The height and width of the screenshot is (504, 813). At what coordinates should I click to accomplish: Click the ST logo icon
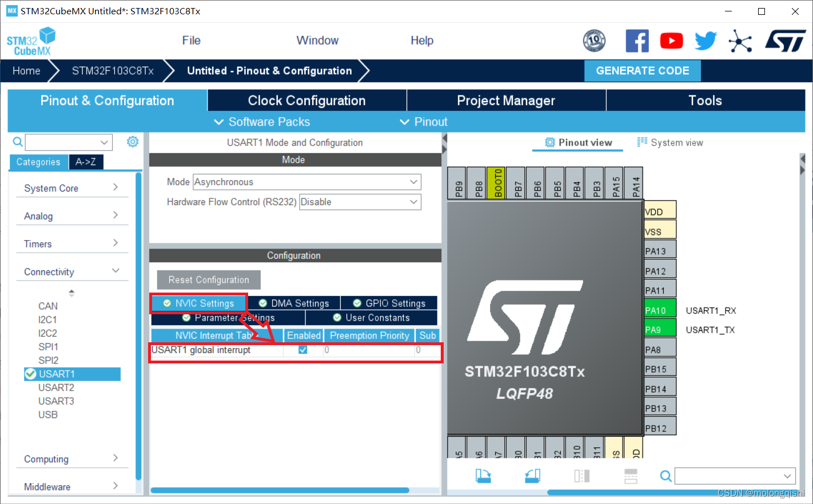pos(786,41)
